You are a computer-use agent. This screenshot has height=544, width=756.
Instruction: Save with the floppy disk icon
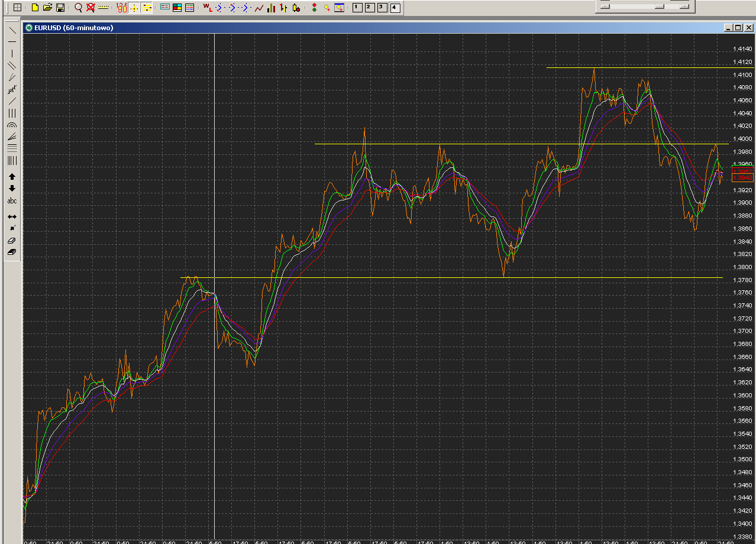tap(60, 8)
